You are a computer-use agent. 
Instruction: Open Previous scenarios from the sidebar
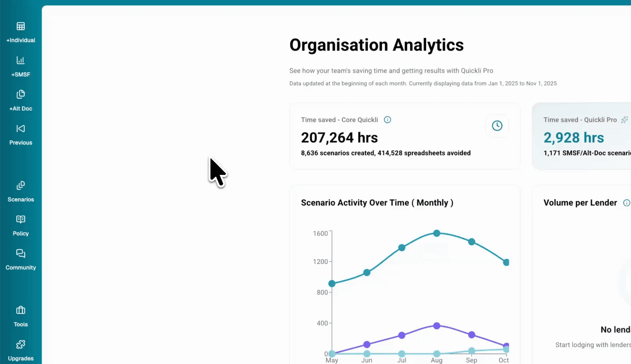tap(21, 134)
